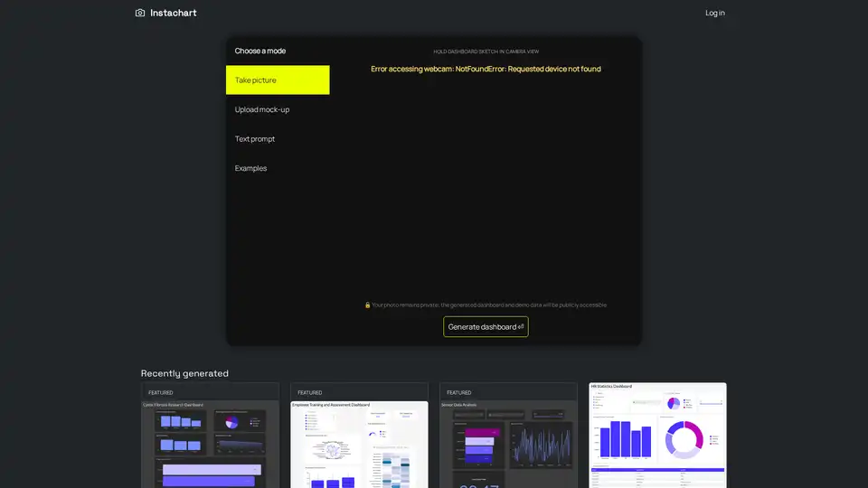Click the webcam error message text
868x488 pixels.
coord(486,69)
